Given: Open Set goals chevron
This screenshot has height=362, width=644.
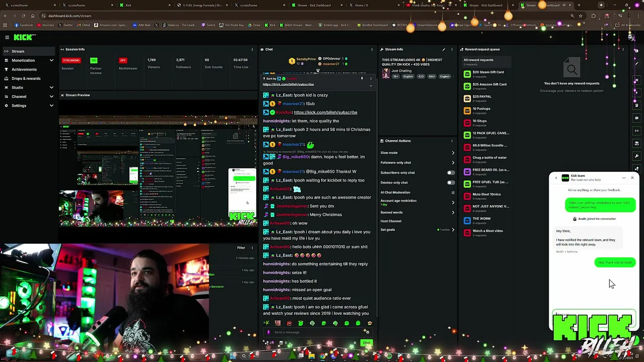Looking at the screenshot, I should pos(453,230).
